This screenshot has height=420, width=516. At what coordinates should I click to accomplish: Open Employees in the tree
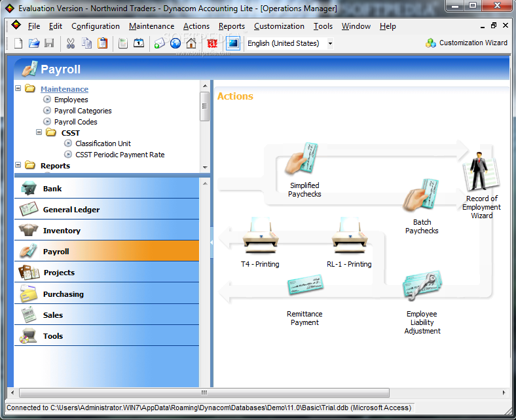tap(71, 100)
